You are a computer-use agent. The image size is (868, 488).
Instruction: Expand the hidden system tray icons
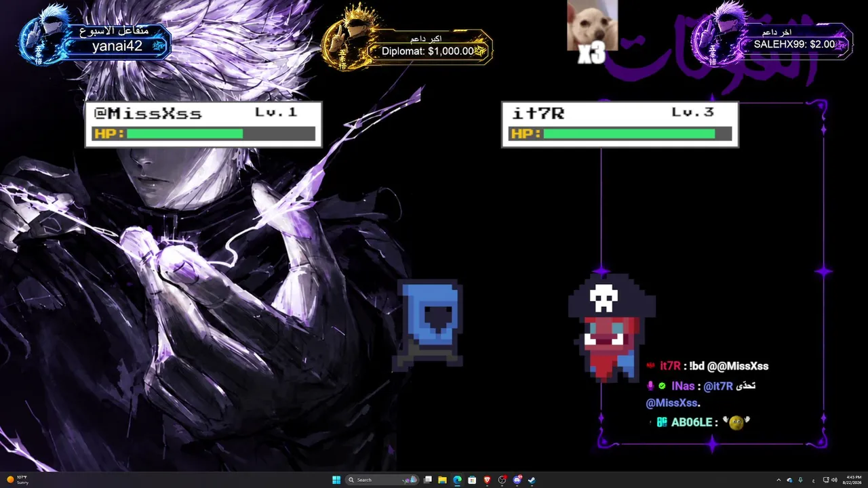tap(778, 480)
